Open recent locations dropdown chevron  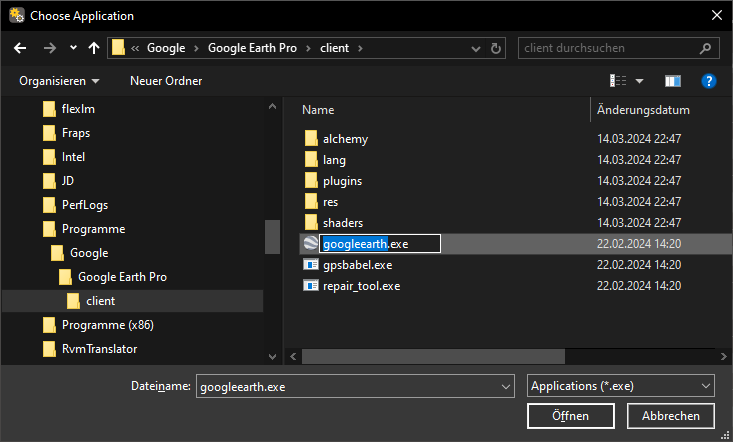click(x=73, y=48)
